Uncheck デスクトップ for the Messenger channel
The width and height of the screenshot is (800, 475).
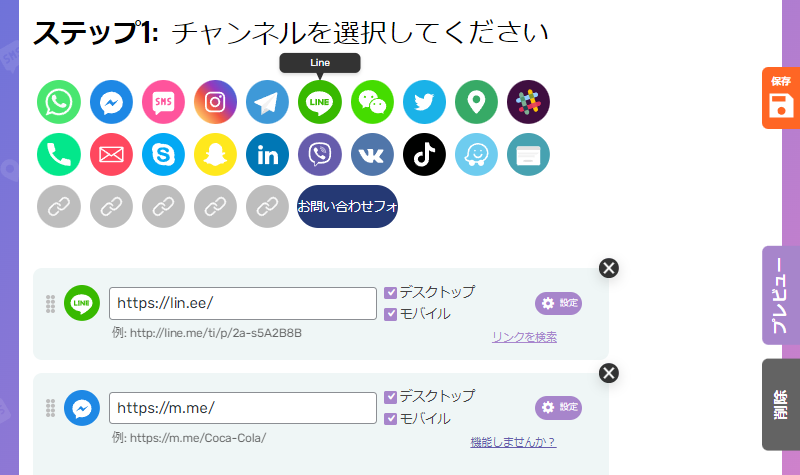390,396
